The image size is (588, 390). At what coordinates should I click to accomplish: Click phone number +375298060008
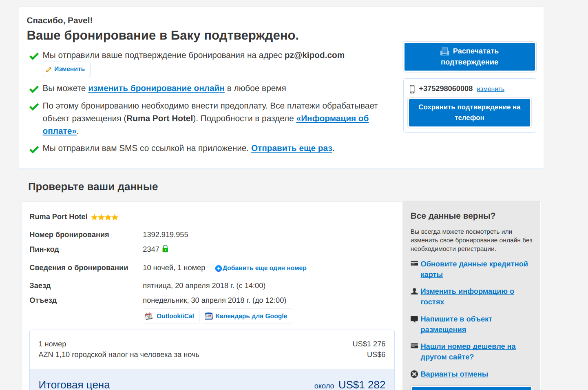pyautogui.click(x=446, y=89)
